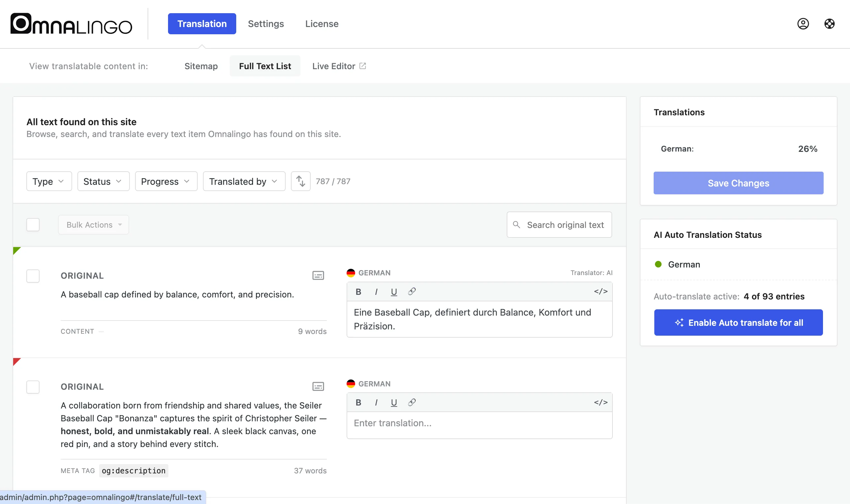
Task: Click German flag above baseball cap translation
Action: click(351, 273)
